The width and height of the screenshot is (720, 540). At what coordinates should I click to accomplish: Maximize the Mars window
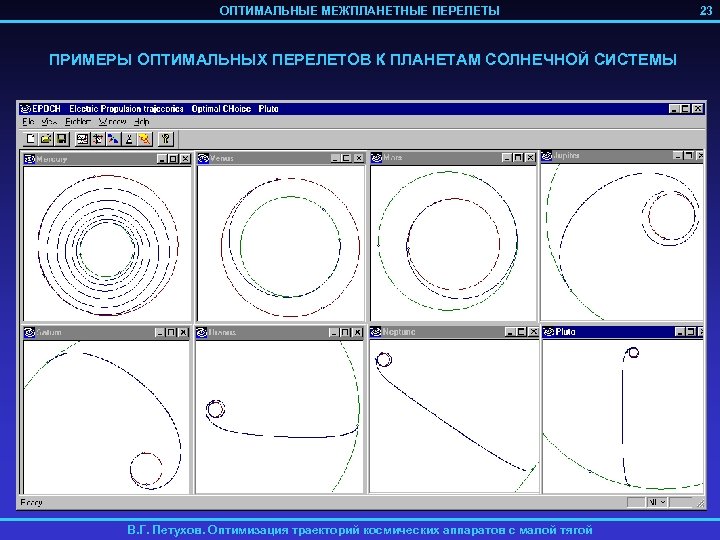[x=518, y=158]
